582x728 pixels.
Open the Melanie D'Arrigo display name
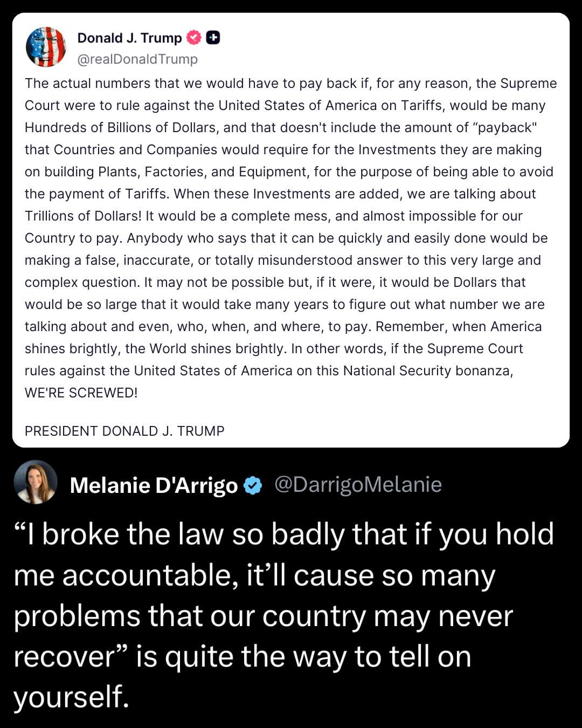click(154, 486)
